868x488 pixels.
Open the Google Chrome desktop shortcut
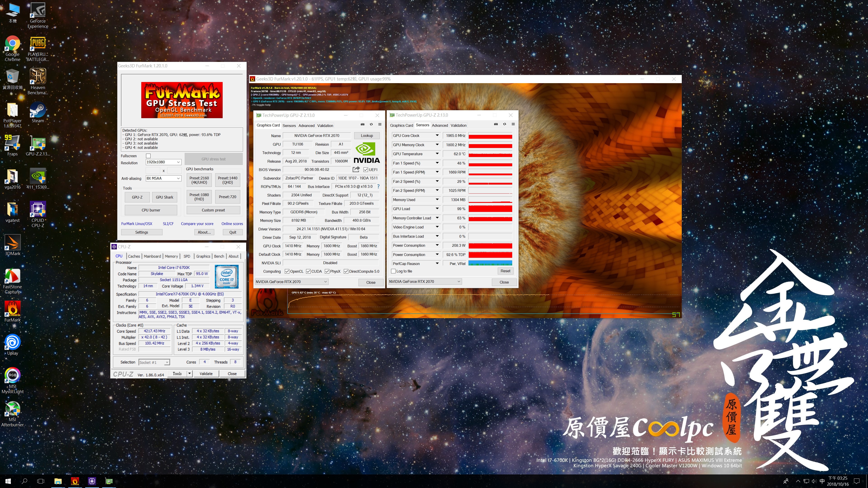tap(12, 49)
